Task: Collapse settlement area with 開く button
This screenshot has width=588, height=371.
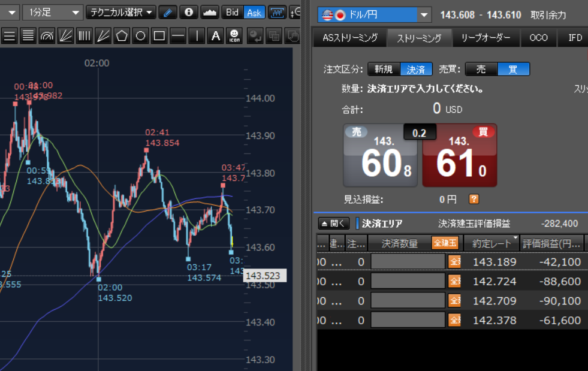Action: (334, 224)
